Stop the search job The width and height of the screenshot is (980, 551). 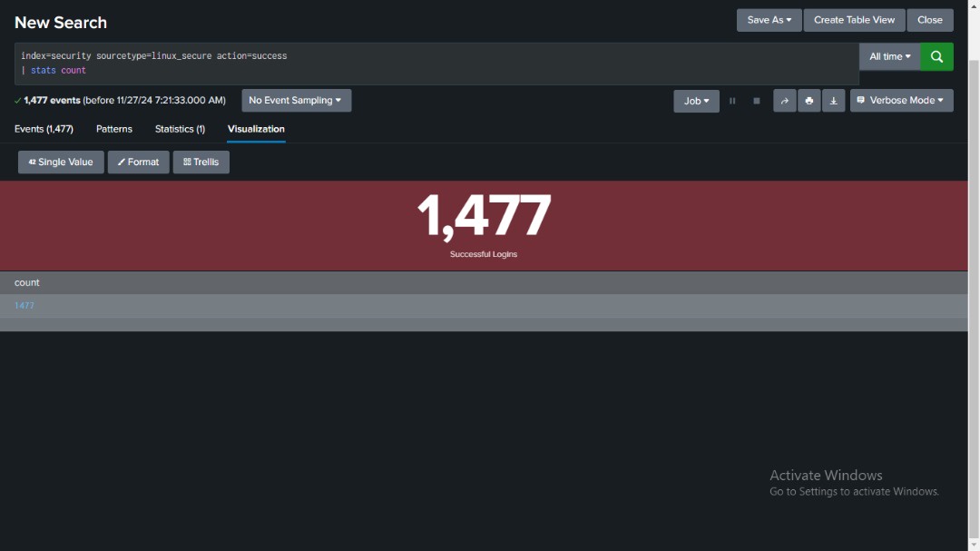click(x=756, y=101)
